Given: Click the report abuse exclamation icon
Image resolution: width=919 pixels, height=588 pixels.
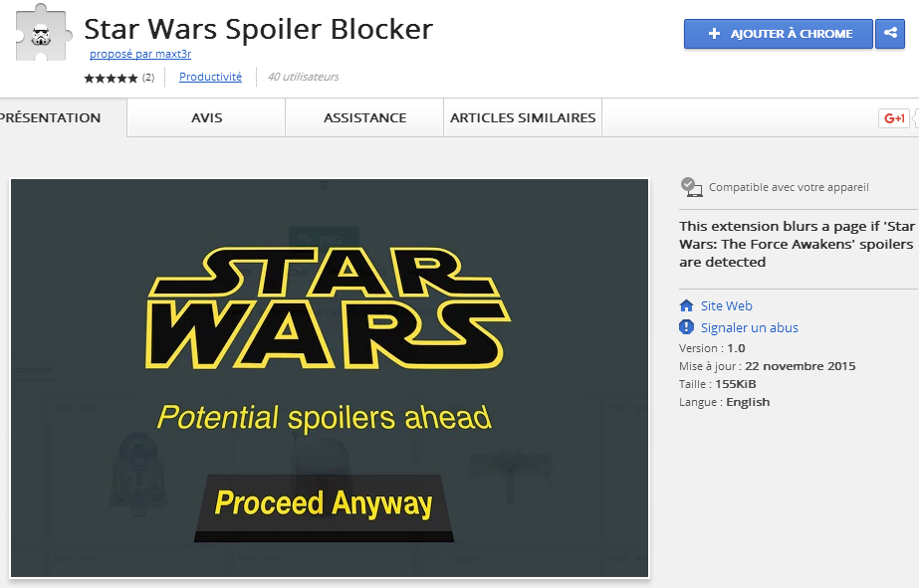Looking at the screenshot, I should click(686, 327).
